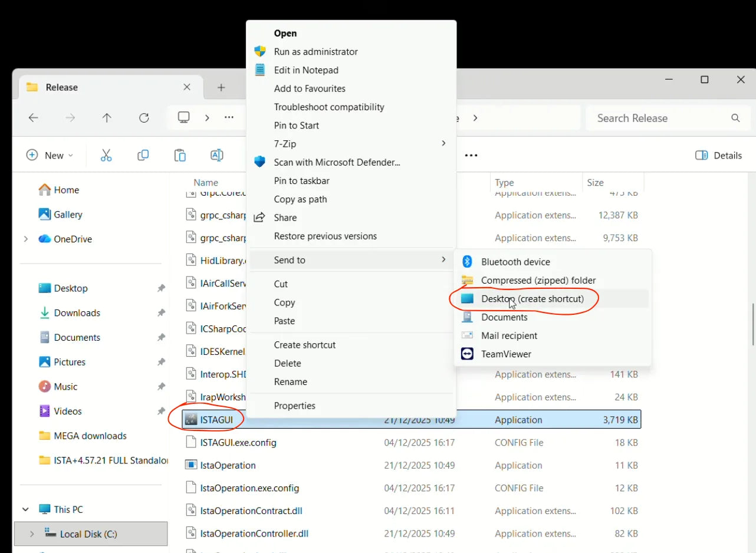Open the Send to submenu
Image resolution: width=756 pixels, height=553 pixels.
pos(351,260)
